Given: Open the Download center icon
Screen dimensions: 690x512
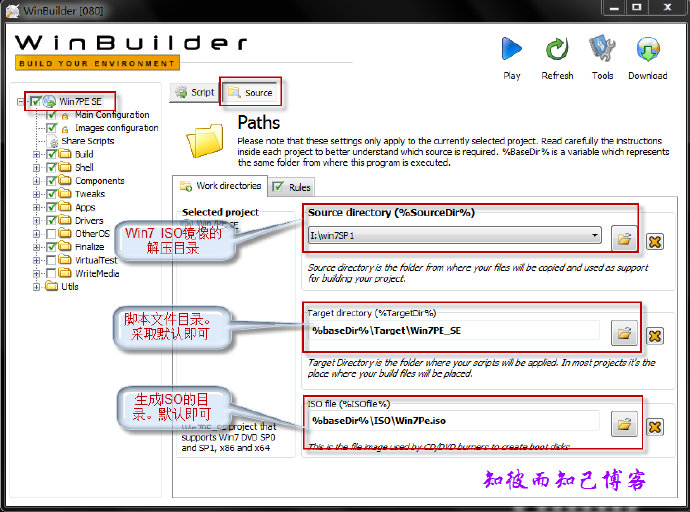Looking at the screenshot, I should click(x=648, y=49).
